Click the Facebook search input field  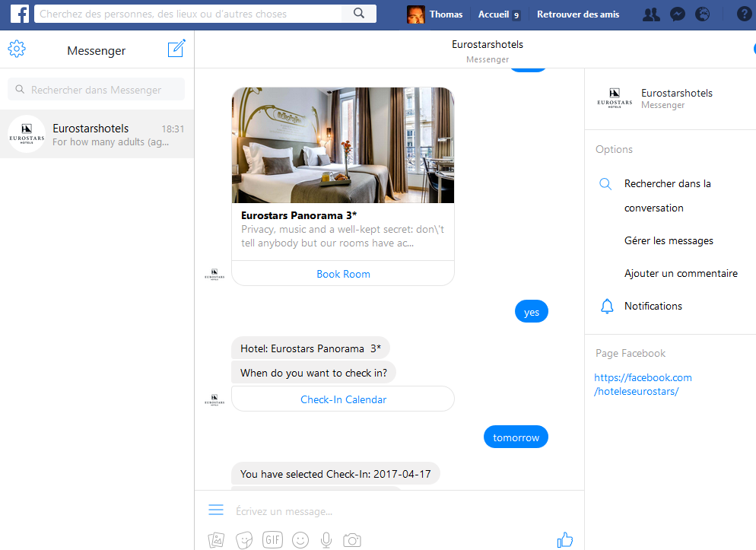pos(188,14)
